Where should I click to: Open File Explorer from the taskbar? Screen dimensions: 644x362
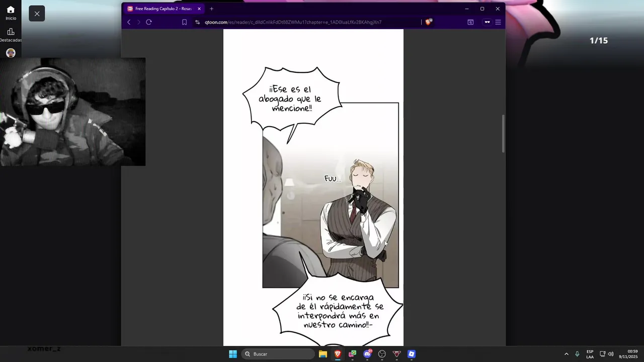[323, 354]
